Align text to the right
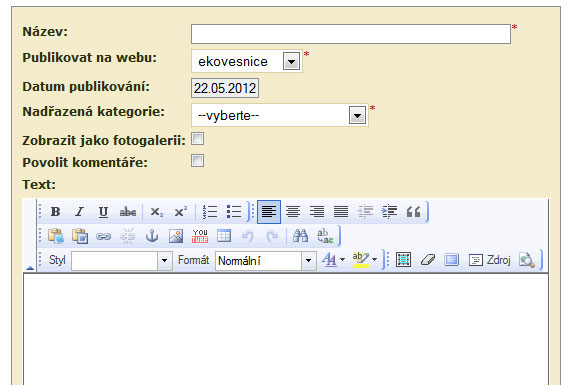This screenshot has height=385, width=571. pos(317,212)
